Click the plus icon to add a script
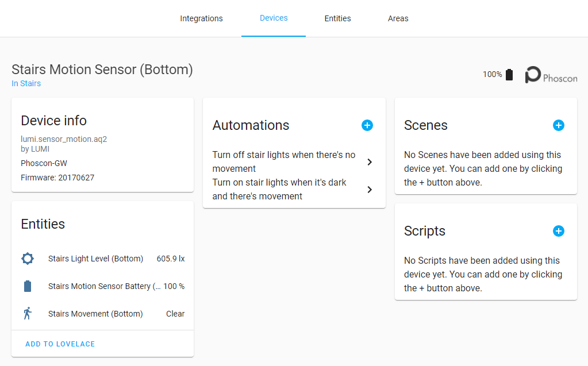 559,231
